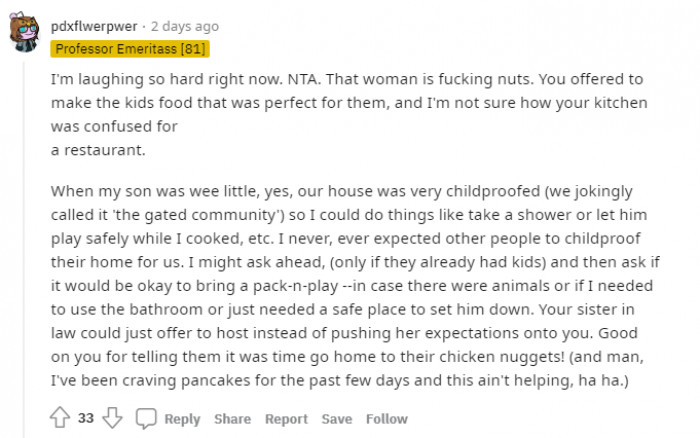Upvote the comment by pdxflwerpwer
Image resolution: width=700 pixels, height=438 pixels.
60,418
